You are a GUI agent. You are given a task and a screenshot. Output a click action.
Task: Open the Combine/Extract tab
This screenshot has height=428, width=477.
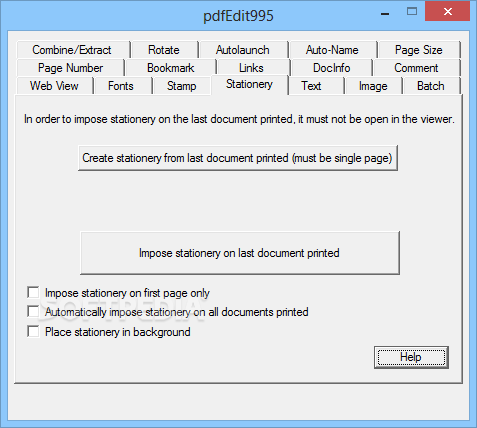[73, 50]
